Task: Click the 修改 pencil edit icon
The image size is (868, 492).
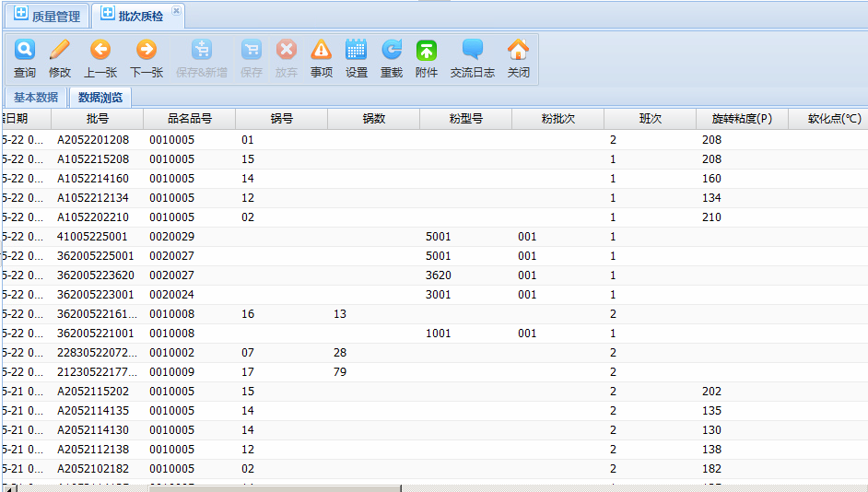Action: [x=60, y=51]
